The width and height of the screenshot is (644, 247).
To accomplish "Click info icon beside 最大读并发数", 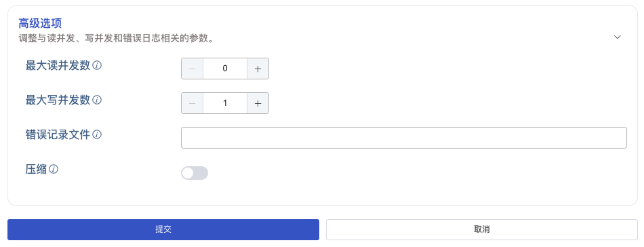I will 97,65.
